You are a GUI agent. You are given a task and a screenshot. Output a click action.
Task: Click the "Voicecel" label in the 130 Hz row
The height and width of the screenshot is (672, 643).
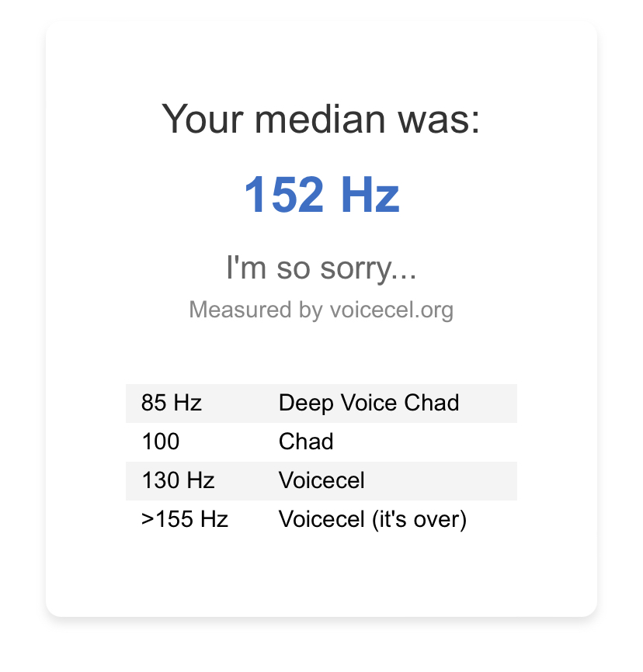pyautogui.click(x=321, y=480)
